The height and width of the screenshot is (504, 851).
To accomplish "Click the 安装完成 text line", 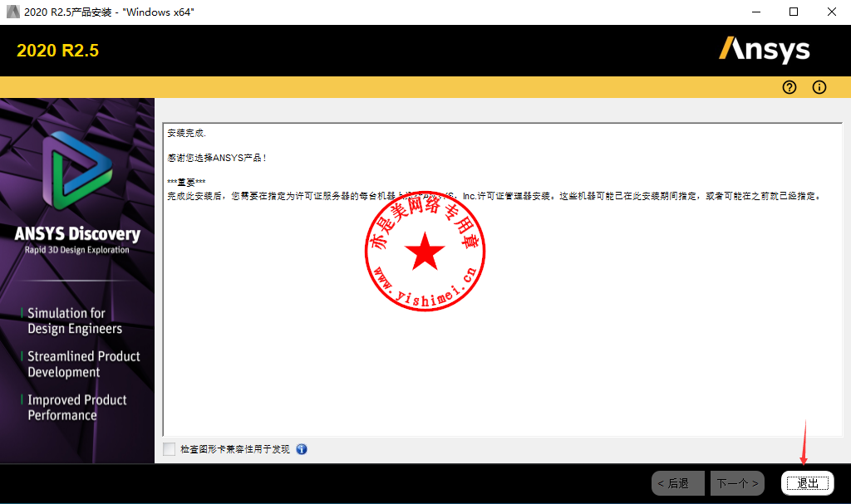I will 187,133.
